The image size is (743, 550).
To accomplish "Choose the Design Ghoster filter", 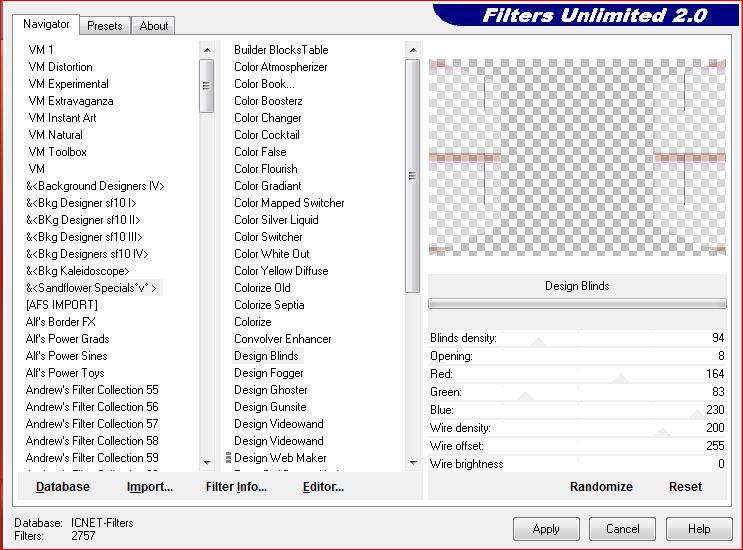I will point(271,390).
